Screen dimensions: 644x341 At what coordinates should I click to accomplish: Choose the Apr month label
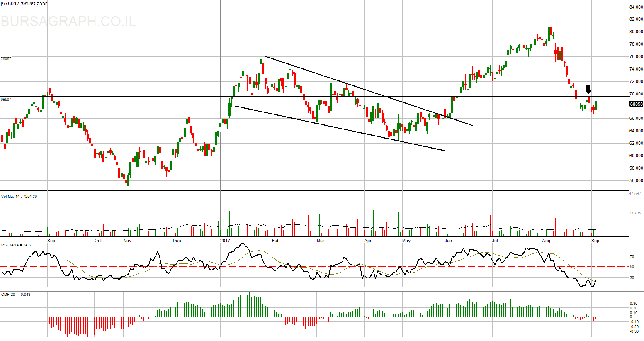(368, 241)
